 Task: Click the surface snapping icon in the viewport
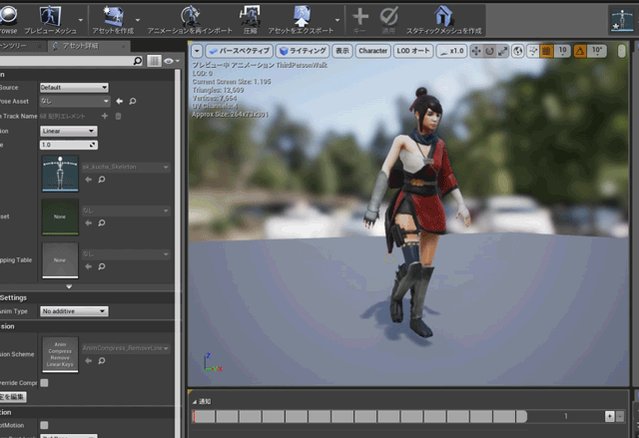click(533, 51)
